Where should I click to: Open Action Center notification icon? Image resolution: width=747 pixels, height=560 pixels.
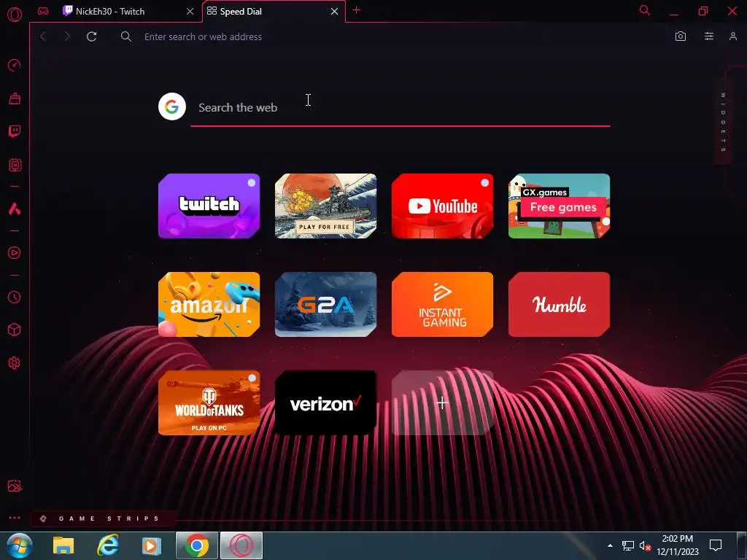tap(716, 545)
